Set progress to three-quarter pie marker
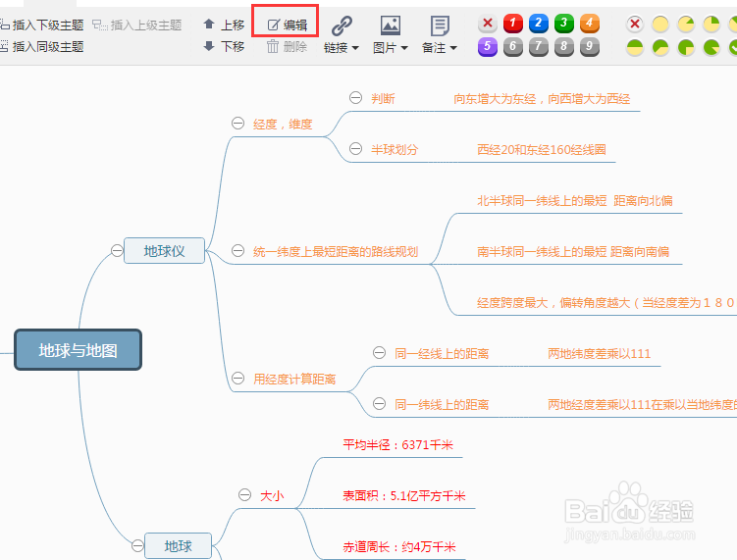The width and height of the screenshot is (737, 560). coord(686,47)
